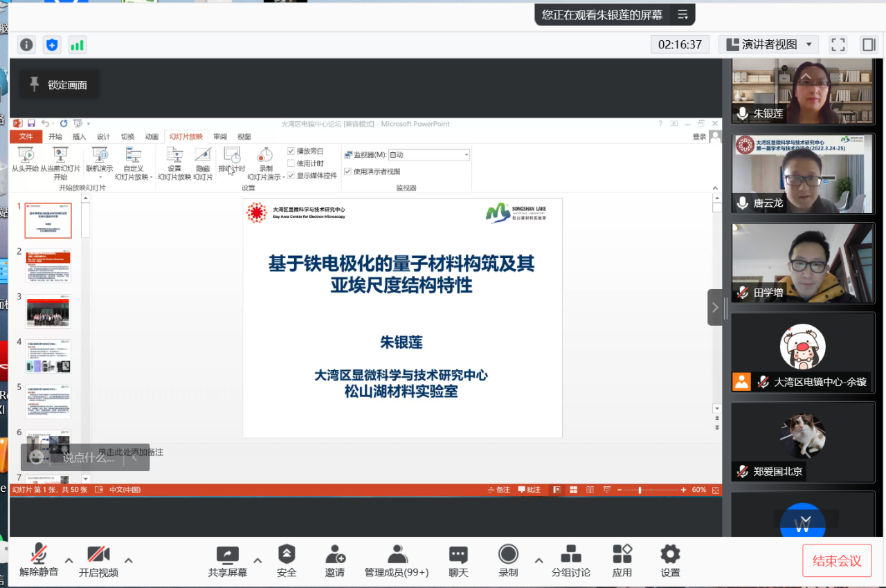This screenshot has height=588, width=886.
Task: Turn on camera via 开启视频
Action: coord(98,555)
